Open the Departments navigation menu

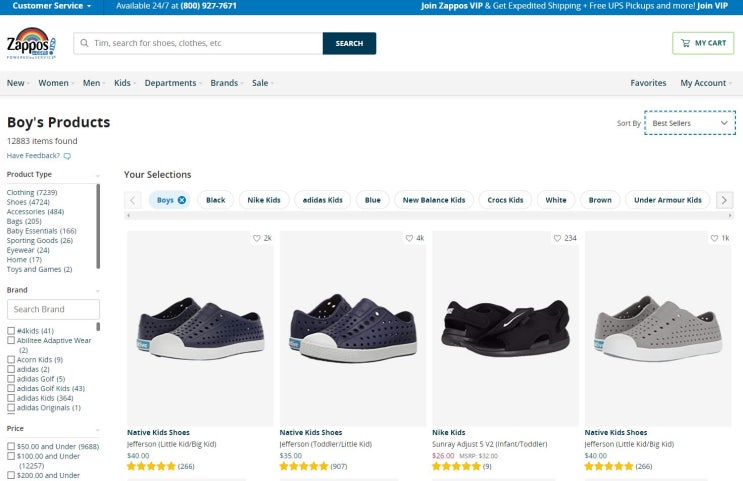pyautogui.click(x=173, y=83)
